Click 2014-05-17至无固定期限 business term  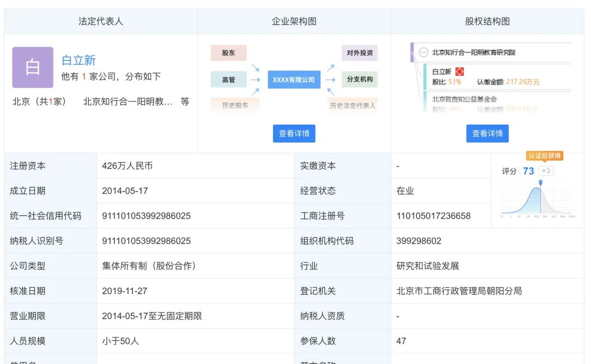click(x=152, y=316)
